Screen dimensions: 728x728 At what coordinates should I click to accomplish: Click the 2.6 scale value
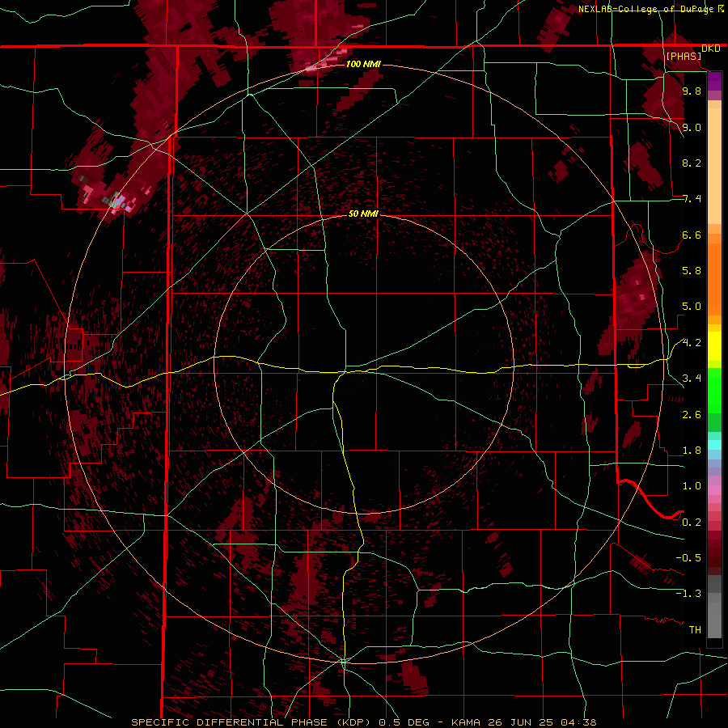click(692, 414)
